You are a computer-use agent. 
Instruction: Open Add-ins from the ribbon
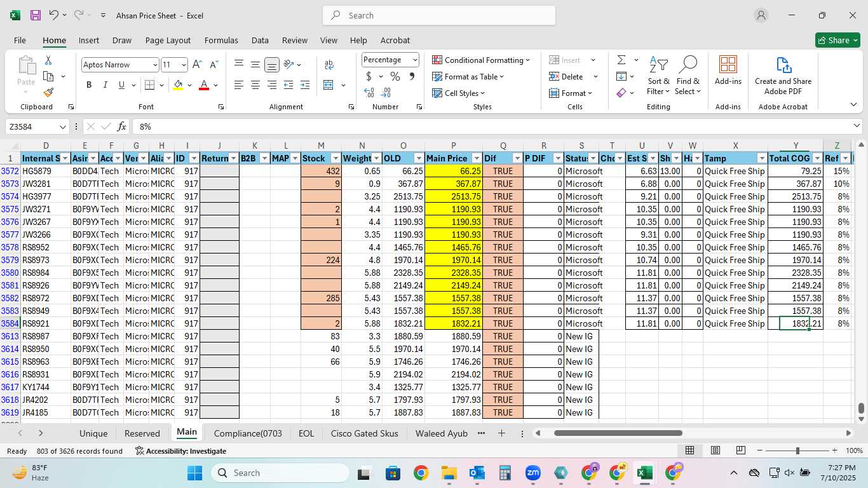[x=728, y=70]
